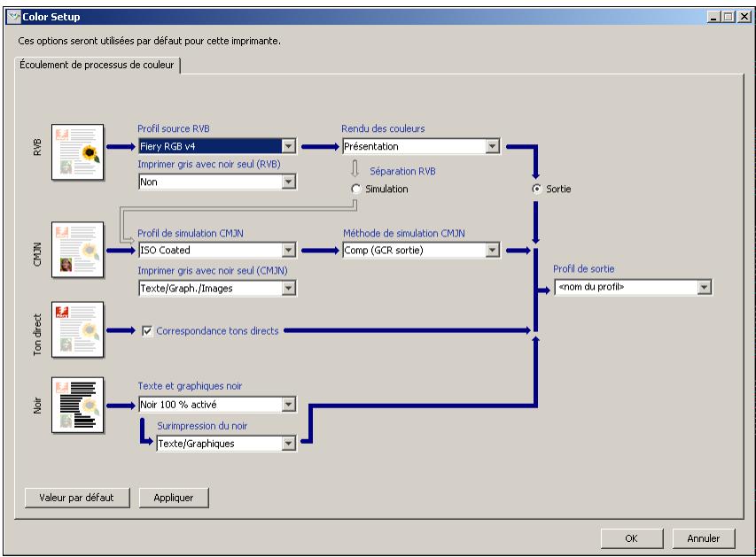Switch to Écoulement de processus de couleur tab

(x=97, y=65)
